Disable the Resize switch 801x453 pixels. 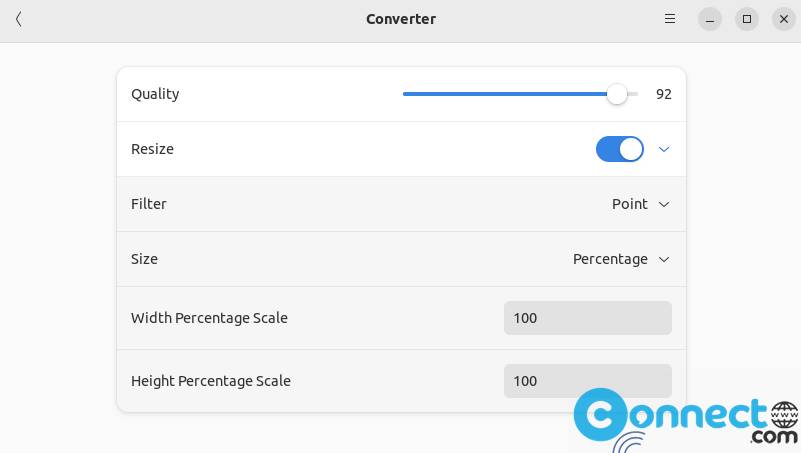(x=620, y=149)
